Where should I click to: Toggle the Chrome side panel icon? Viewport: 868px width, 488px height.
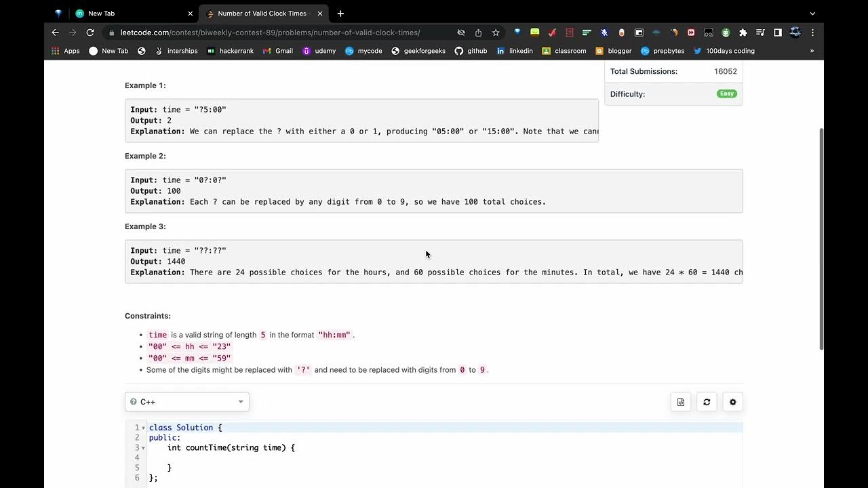(778, 33)
